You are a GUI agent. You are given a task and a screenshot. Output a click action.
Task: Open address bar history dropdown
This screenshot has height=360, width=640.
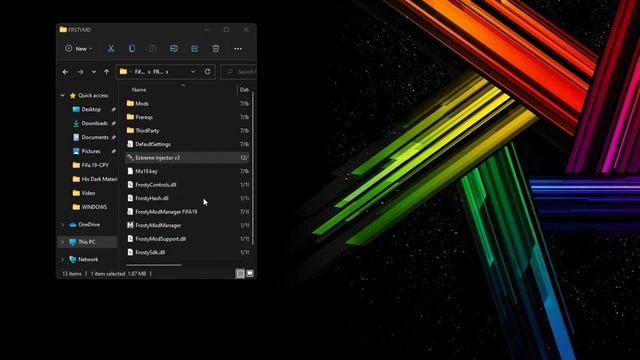click(x=193, y=72)
